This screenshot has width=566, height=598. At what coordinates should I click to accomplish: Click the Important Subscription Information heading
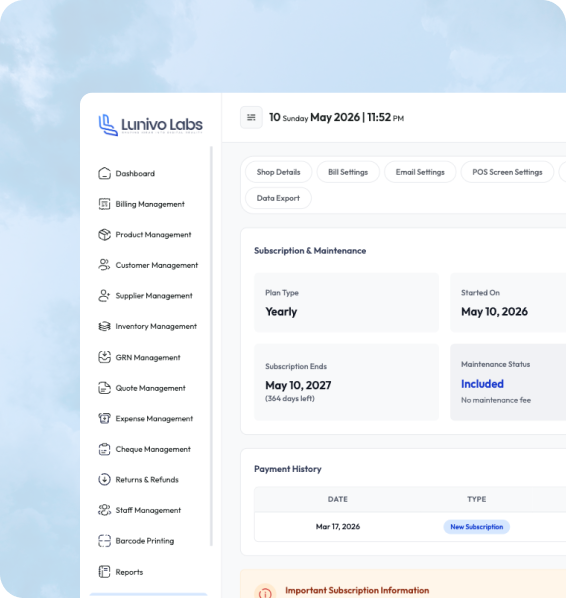click(357, 590)
